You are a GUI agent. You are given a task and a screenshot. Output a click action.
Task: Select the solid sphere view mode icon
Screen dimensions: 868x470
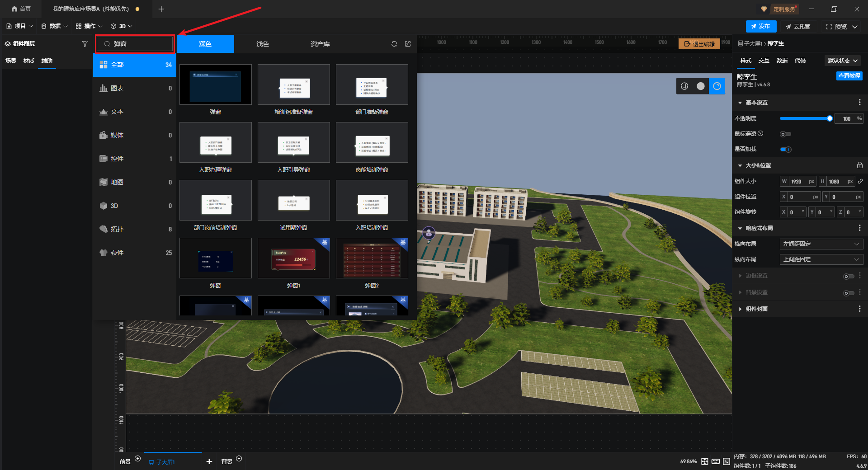701,86
